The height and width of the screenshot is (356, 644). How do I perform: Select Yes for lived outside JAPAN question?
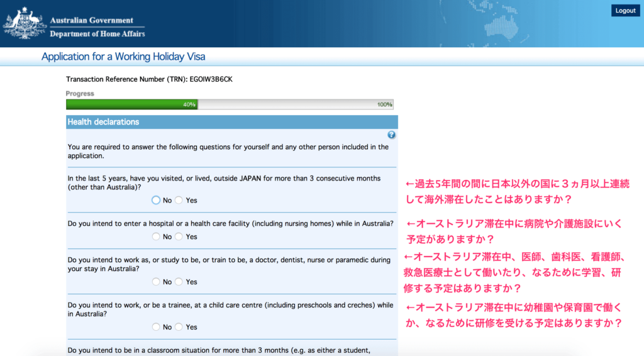pos(179,200)
